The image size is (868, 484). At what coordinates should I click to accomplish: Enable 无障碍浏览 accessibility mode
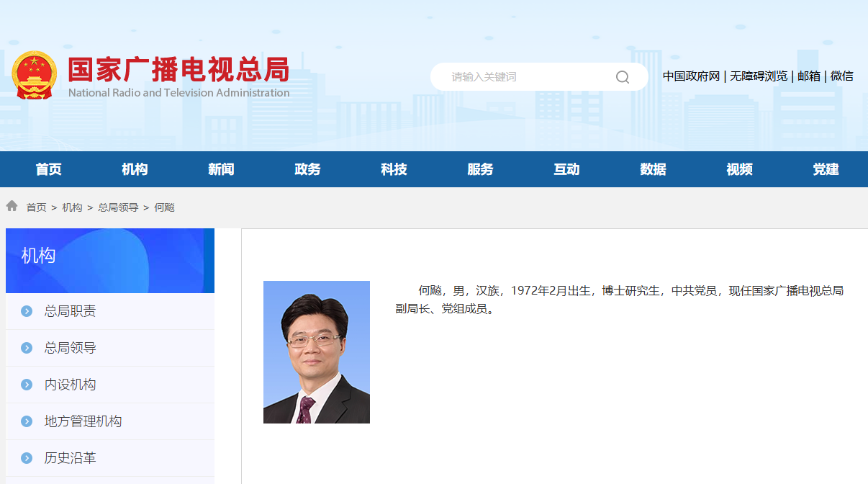click(759, 76)
